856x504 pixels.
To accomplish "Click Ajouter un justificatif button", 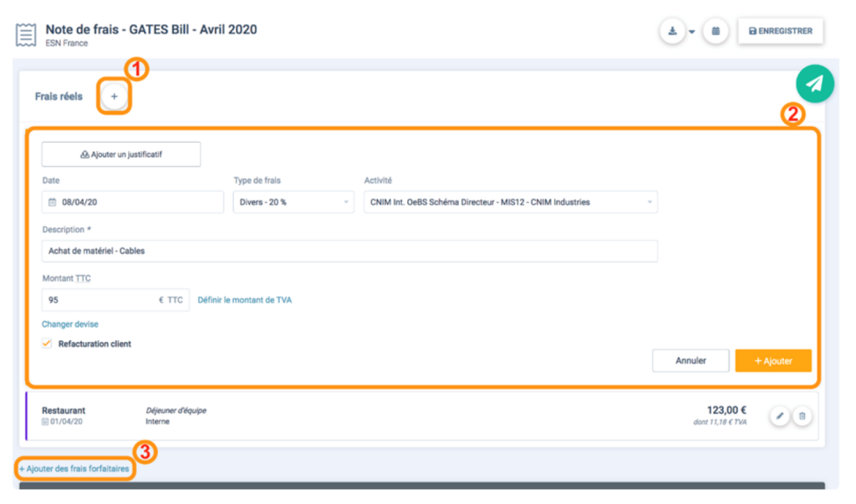I will tap(121, 155).
